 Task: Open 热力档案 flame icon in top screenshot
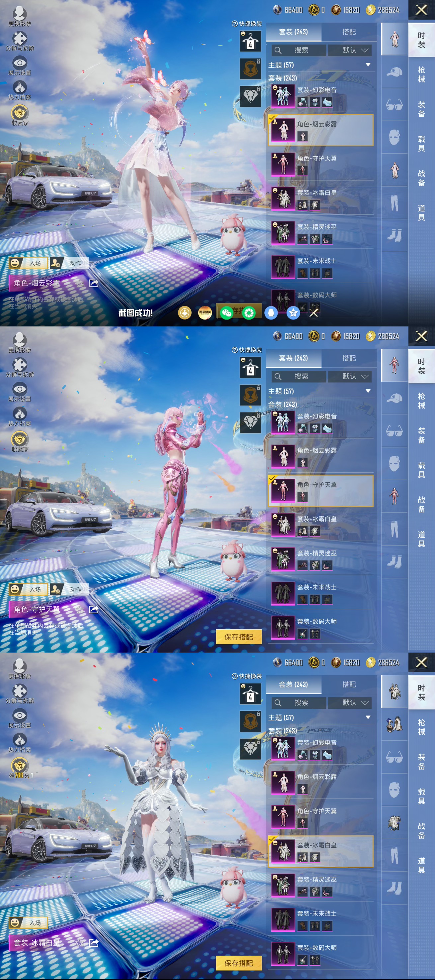(x=20, y=90)
